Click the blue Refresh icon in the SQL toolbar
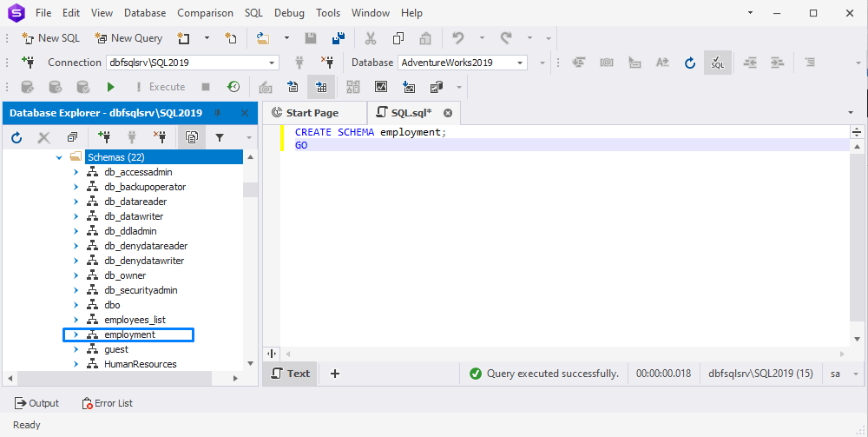 (x=690, y=63)
